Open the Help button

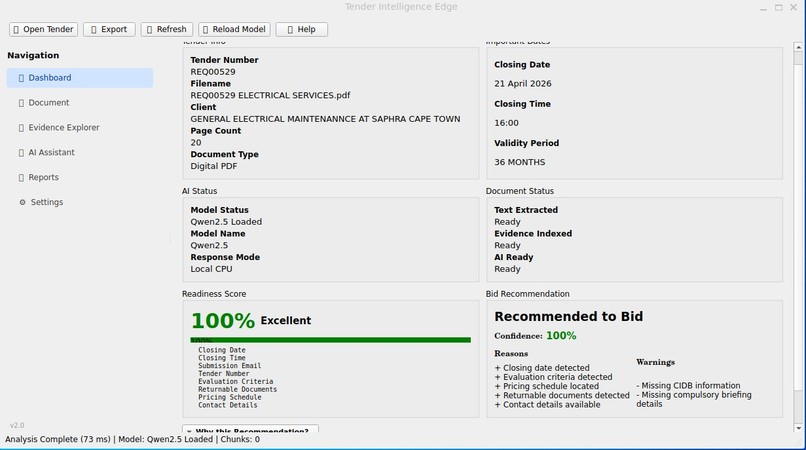(x=301, y=29)
